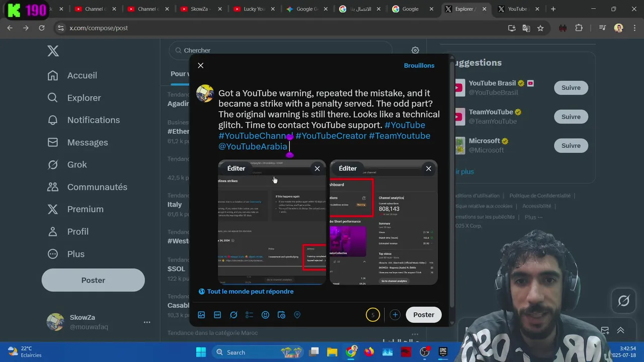Open Brouillons drafts link
Viewport: 644px width, 362px height.
pyautogui.click(x=419, y=65)
